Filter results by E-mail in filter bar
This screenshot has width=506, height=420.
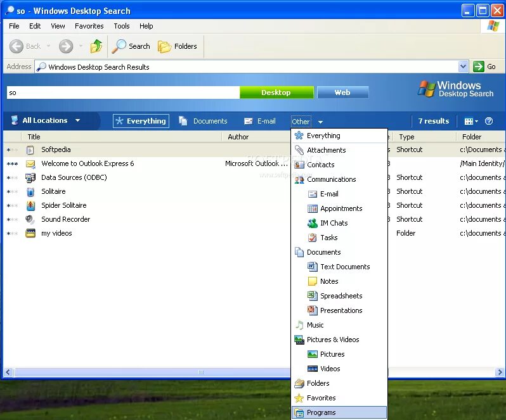(260, 121)
